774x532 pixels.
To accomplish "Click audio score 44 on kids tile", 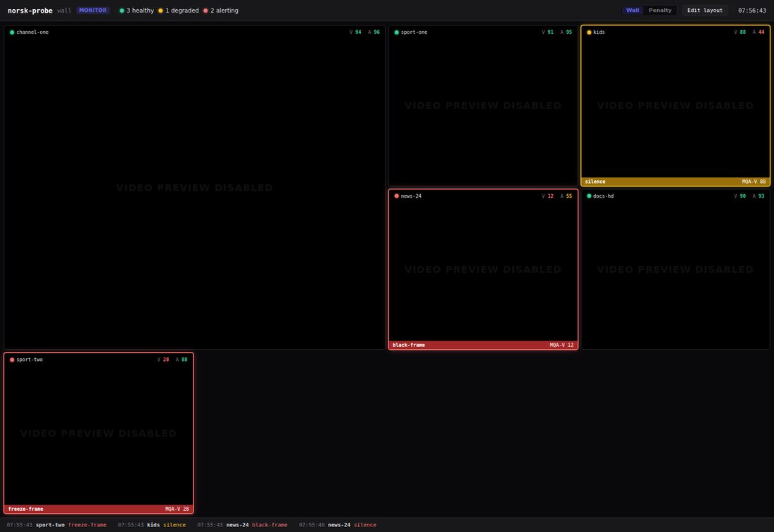I will (761, 32).
